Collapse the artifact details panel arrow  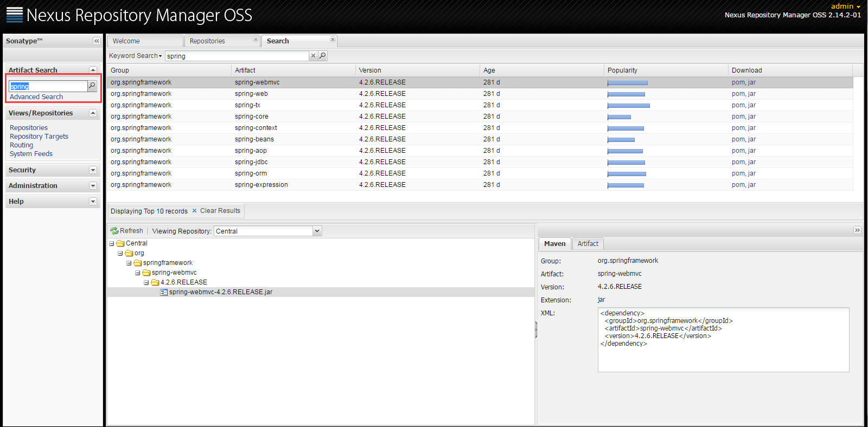[857, 230]
